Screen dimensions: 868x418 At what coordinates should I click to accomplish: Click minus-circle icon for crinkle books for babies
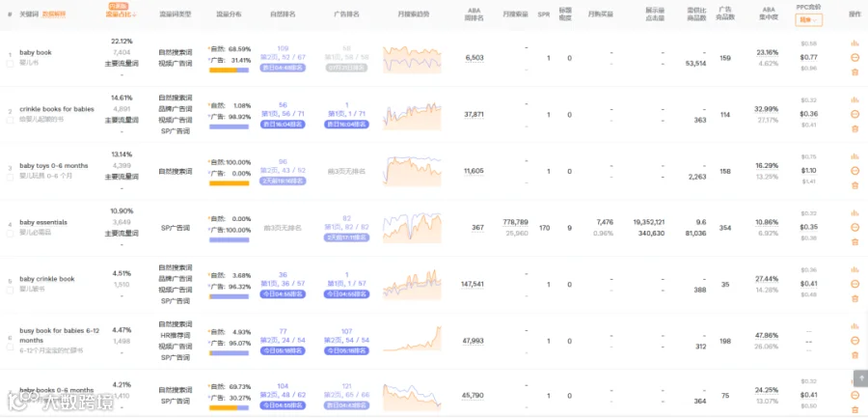coord(854,114)
